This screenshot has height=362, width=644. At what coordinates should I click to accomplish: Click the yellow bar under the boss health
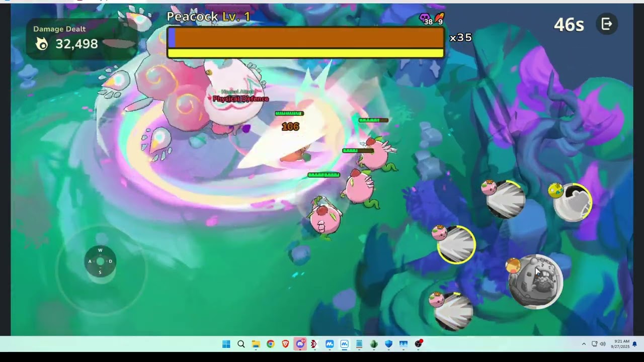click(306, 53)
